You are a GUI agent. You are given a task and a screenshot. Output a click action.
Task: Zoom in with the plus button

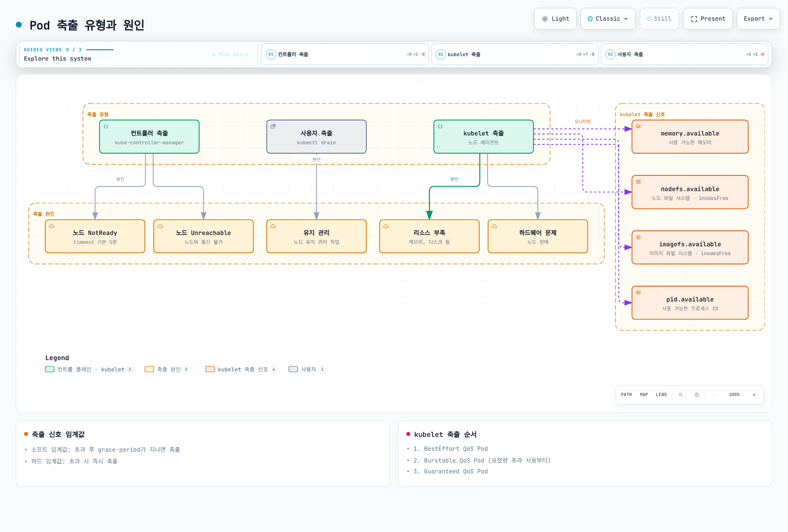(754, 395)
